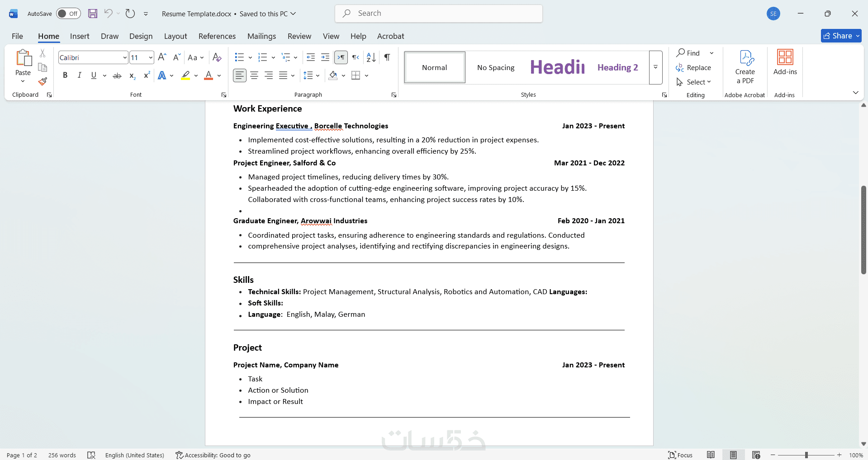Switch to the Insert tab

(80, 36)
